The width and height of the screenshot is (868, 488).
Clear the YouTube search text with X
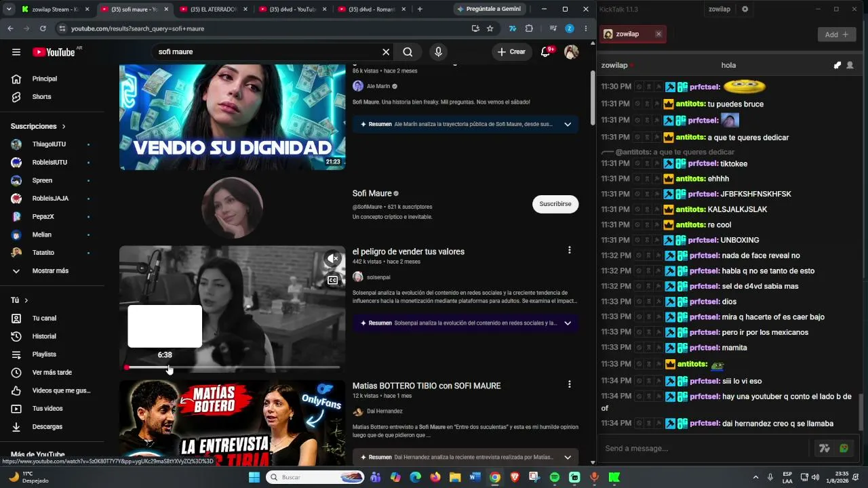click(x=386, y=52)
